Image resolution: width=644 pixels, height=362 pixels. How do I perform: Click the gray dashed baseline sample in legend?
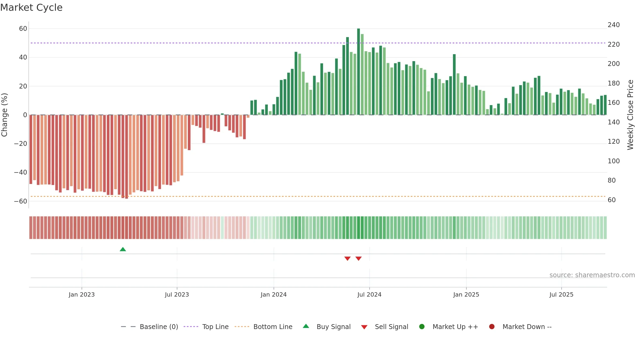128,327
